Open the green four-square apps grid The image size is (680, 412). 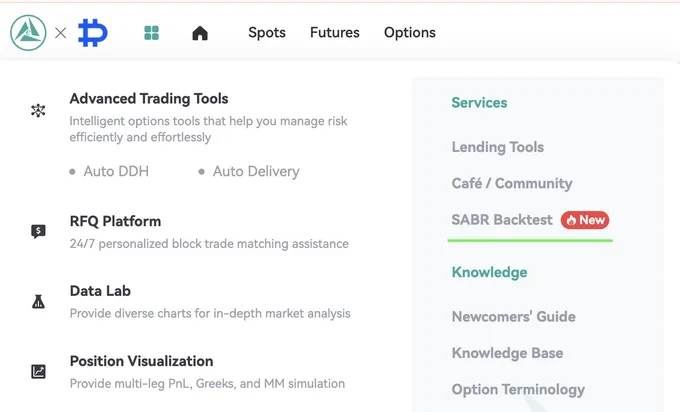(x=151, y=33)
